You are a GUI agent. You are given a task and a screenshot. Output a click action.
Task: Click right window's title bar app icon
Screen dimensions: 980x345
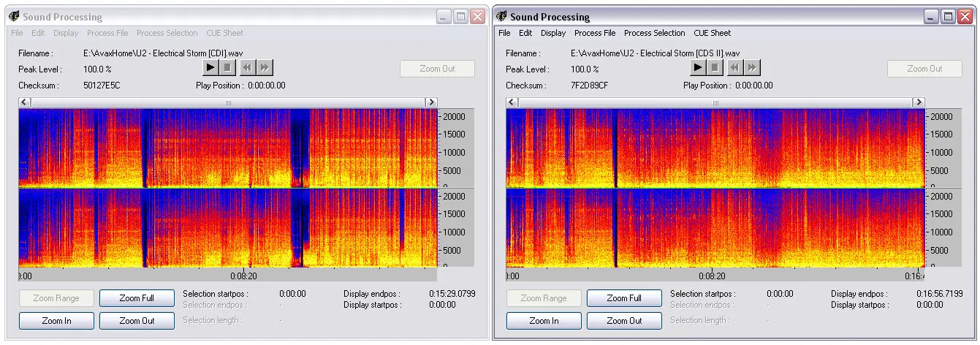pyautogui.click(x=501, y=16)
